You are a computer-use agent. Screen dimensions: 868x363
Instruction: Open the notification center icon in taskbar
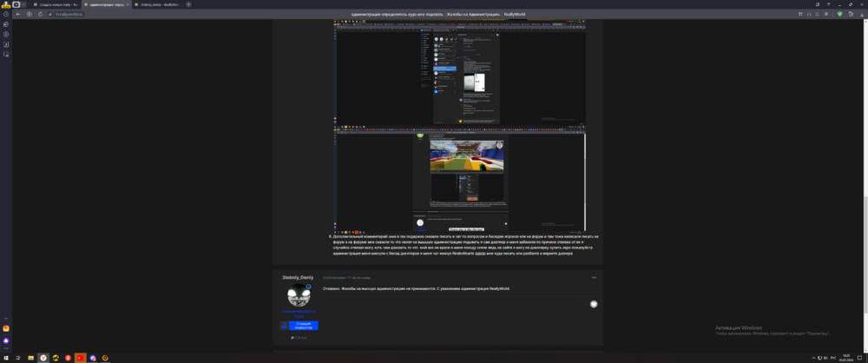(861, 358)
